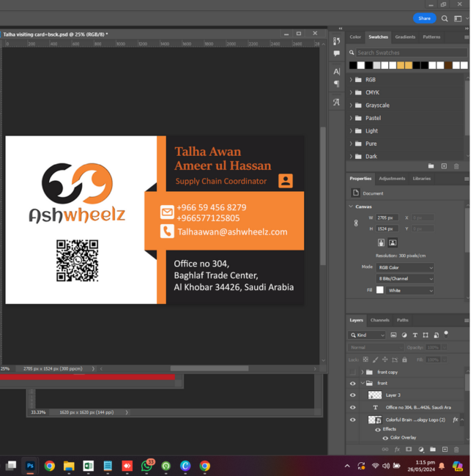Hide Layer 3 visibility eye

click(x=352, y=395)
